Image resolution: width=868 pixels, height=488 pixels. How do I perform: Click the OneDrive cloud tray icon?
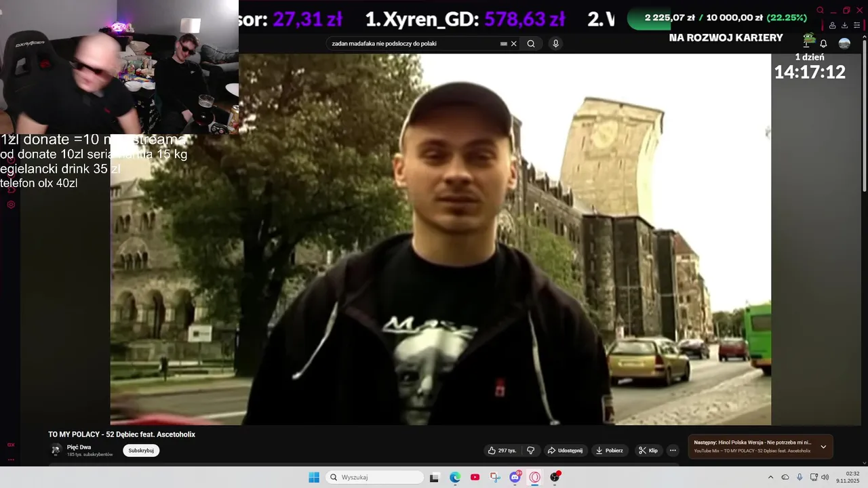785,477
